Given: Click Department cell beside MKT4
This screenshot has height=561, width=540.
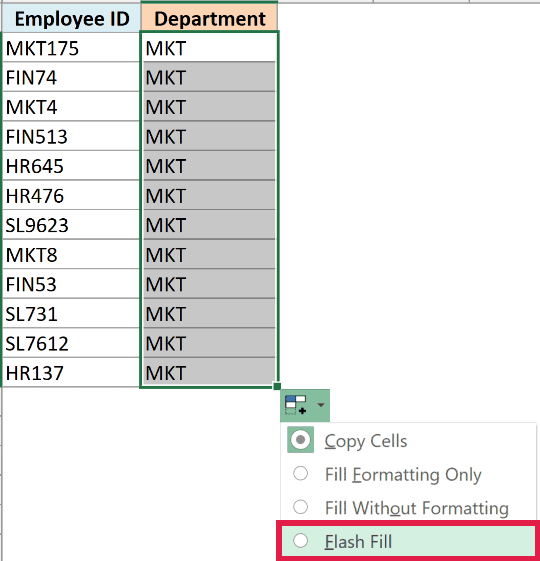Looking at the screenshot, I should pos(209,107).
